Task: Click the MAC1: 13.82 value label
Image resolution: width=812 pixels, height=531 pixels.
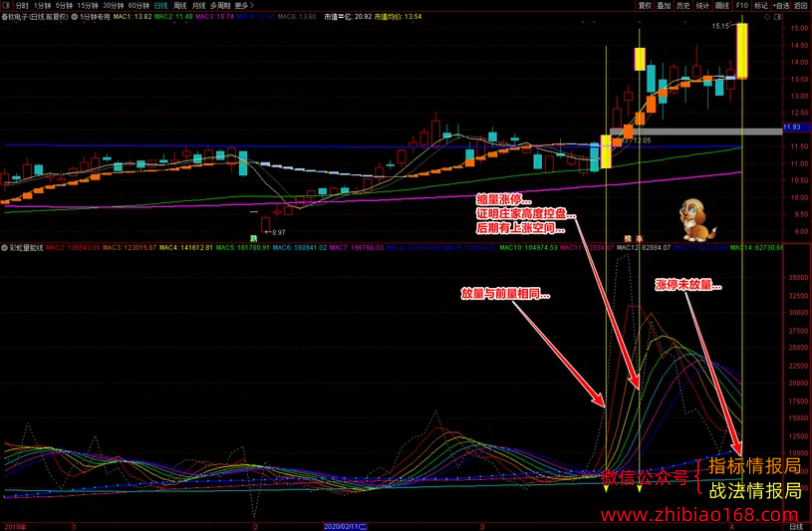Action: tap(133, 17)
